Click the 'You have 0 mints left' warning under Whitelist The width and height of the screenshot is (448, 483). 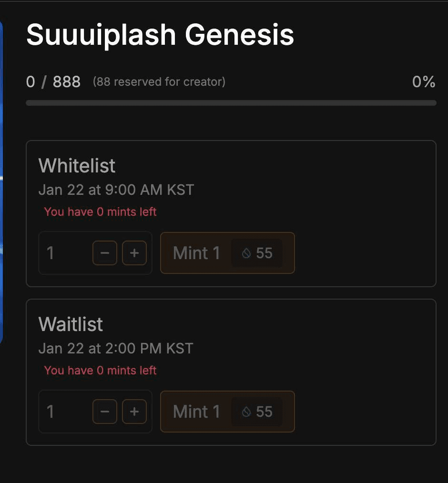pos(100,211)
